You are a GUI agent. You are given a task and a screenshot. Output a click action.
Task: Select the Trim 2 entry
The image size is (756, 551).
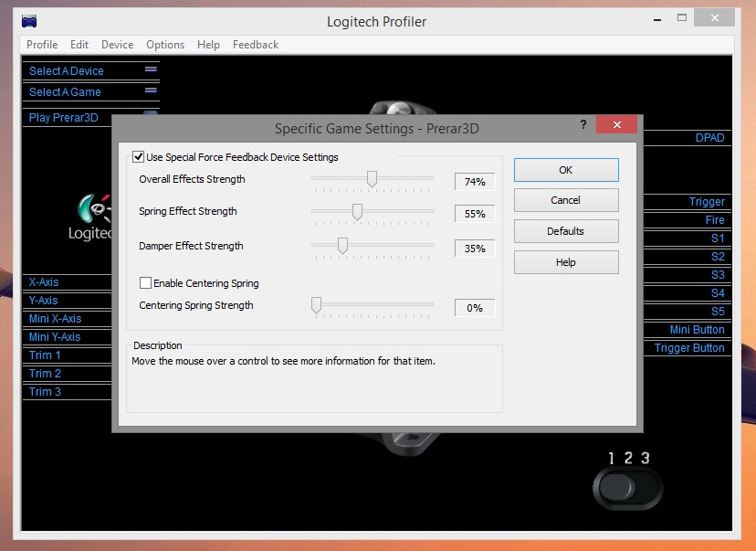pos(45,374)
